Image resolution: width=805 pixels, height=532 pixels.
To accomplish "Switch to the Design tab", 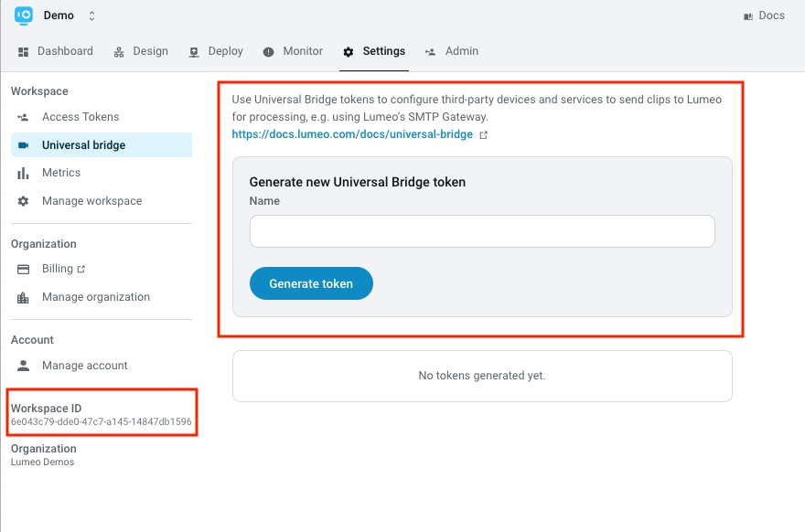I will point(141,51).
